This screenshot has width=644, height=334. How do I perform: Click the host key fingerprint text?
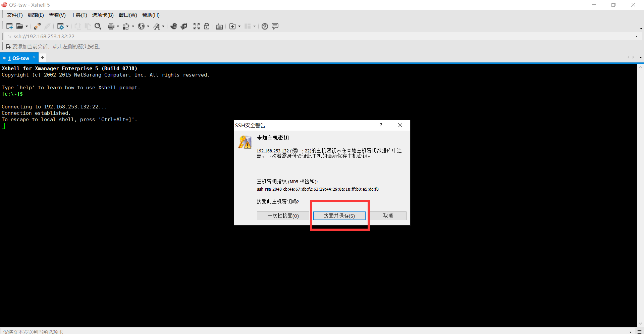318,189
